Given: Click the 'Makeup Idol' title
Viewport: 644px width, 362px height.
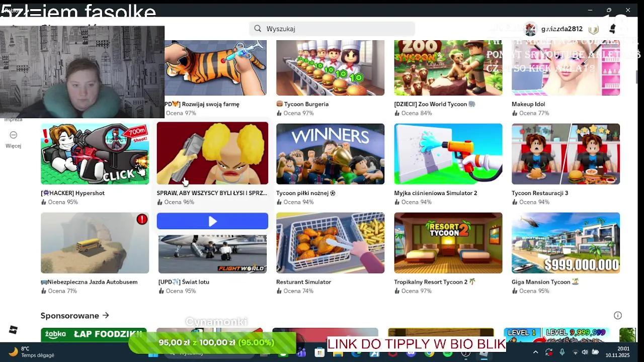Looking at the screenshot, I should (x=528, y=104).
